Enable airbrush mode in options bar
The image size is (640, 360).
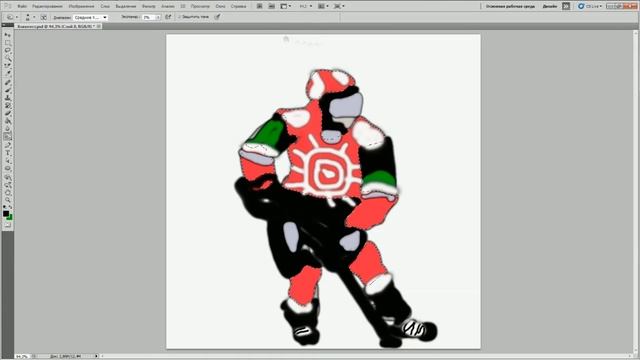coord(168,17)
